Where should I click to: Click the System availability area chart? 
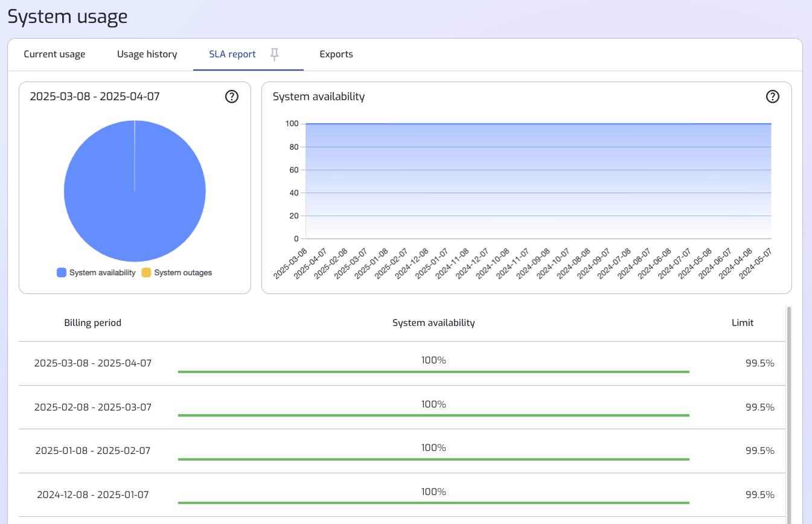click(x=538, y=181)
